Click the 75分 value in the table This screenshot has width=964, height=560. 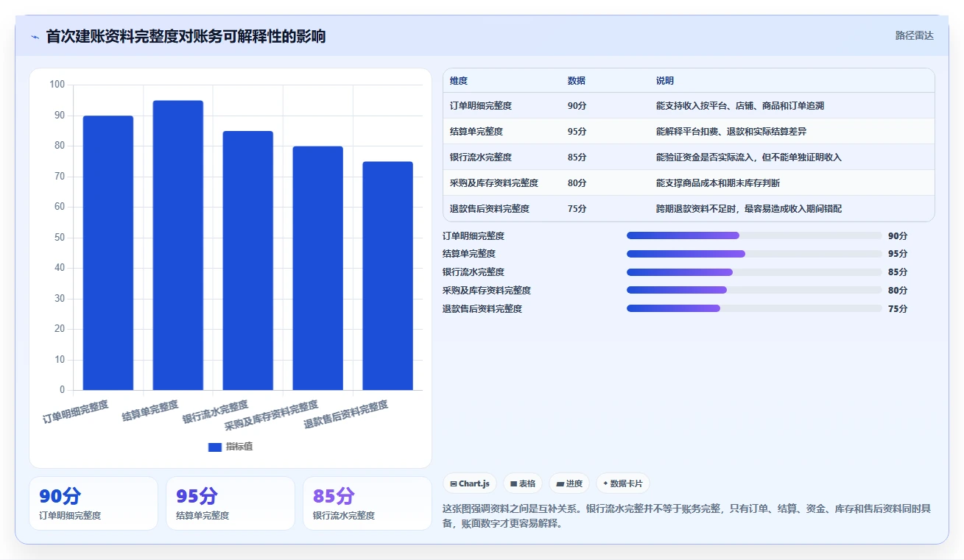pyautogui.click(x=577, y=209)
